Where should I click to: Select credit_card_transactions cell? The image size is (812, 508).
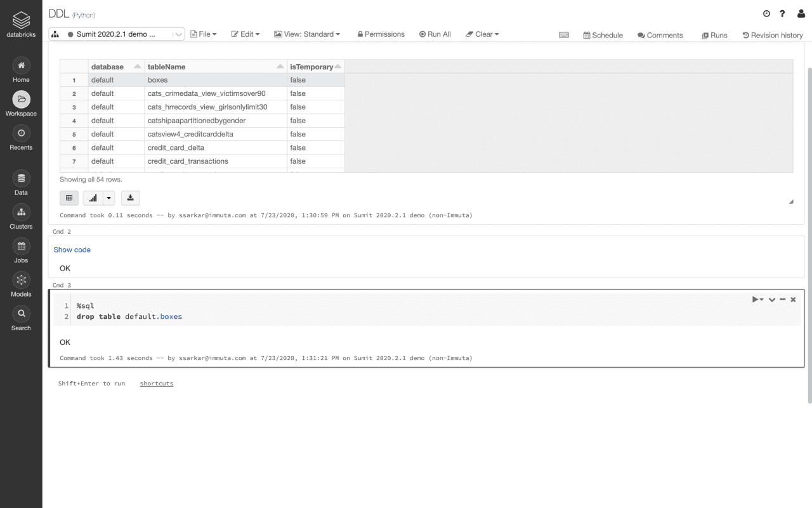coord(216,161)
